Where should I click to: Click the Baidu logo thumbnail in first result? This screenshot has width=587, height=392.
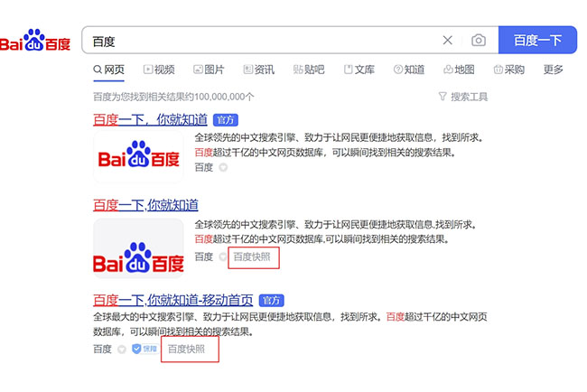click(x=138, y=156)
